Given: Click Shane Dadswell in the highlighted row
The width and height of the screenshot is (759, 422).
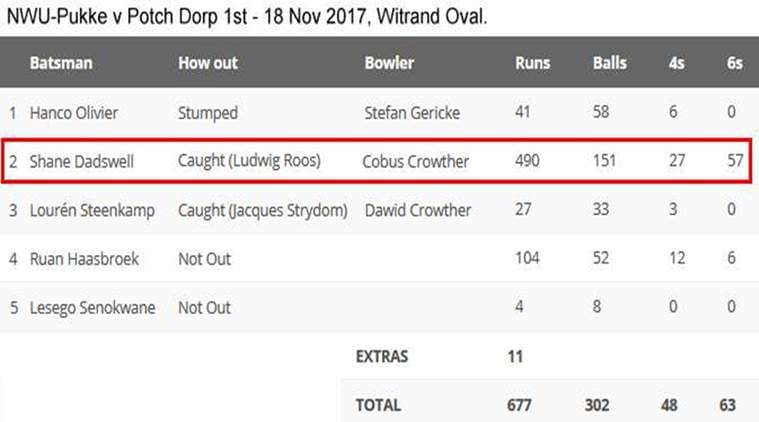Looking at the screenshot, I should (x=81, y=161).
